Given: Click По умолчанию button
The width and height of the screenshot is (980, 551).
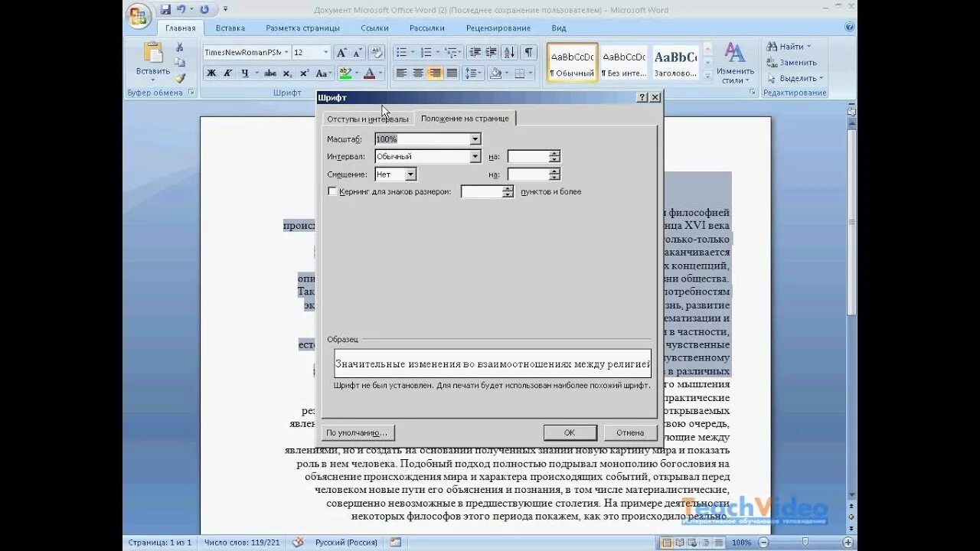Looking at the screenshot, I should pyautogui.click(x=357, y=432).
